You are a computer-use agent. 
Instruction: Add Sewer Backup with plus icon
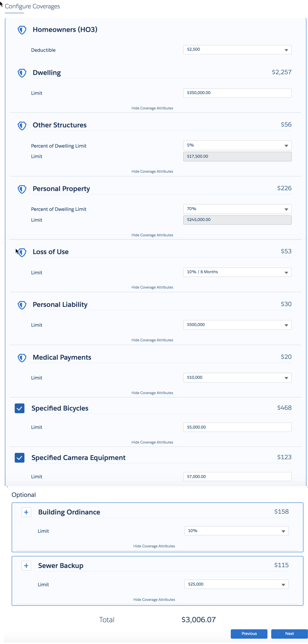[26, 566]
